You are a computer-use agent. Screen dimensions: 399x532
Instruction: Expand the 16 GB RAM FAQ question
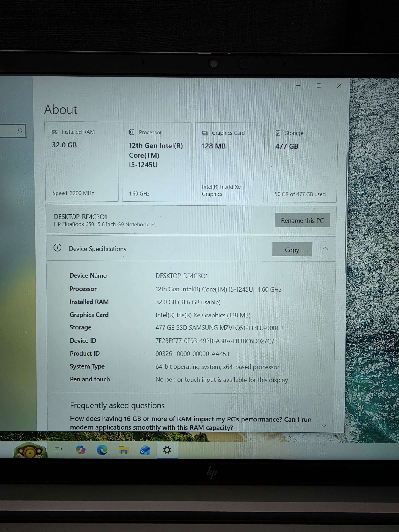[x=324, y=426]
